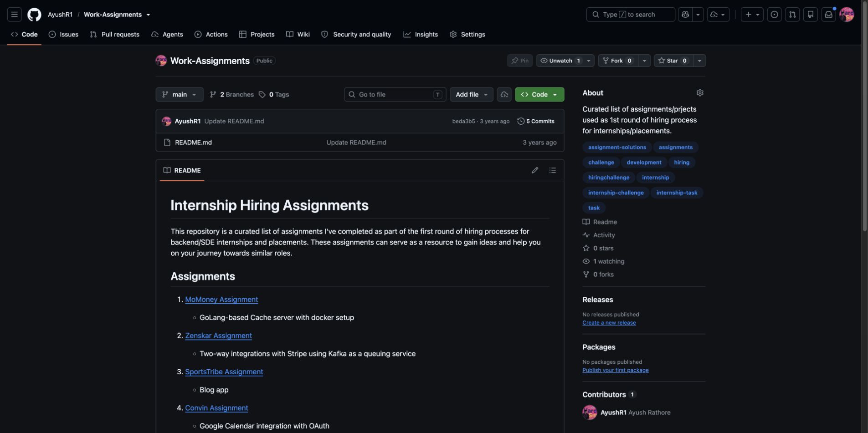
Task: Open the Actions tab
Action: [x=211, y=35]
